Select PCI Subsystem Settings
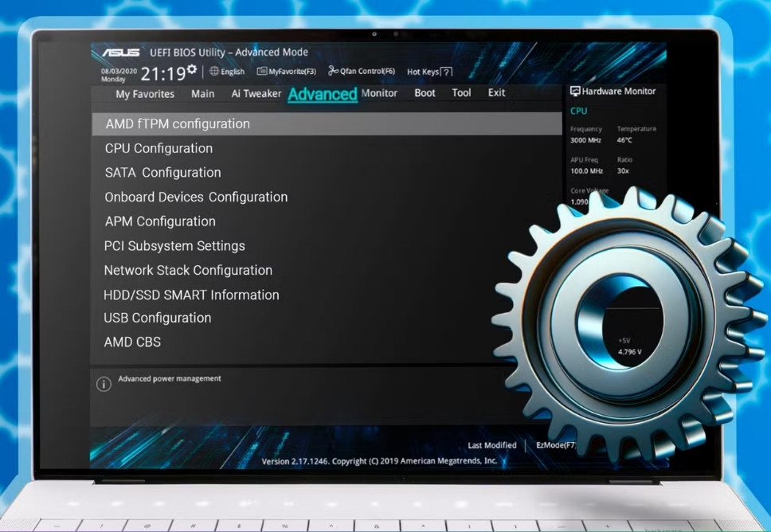The width and height of the screenshot is (771, 532). (x=174, y=246)
